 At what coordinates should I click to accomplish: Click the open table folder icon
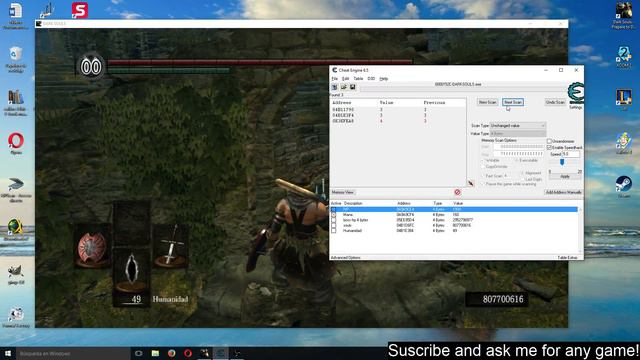344,87
